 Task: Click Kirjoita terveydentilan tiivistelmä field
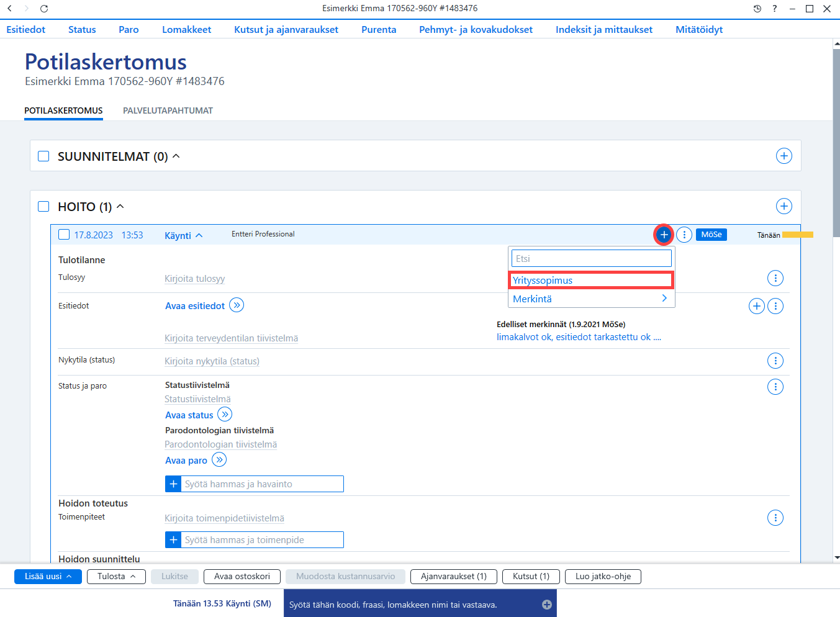click(x=231, y=338)
